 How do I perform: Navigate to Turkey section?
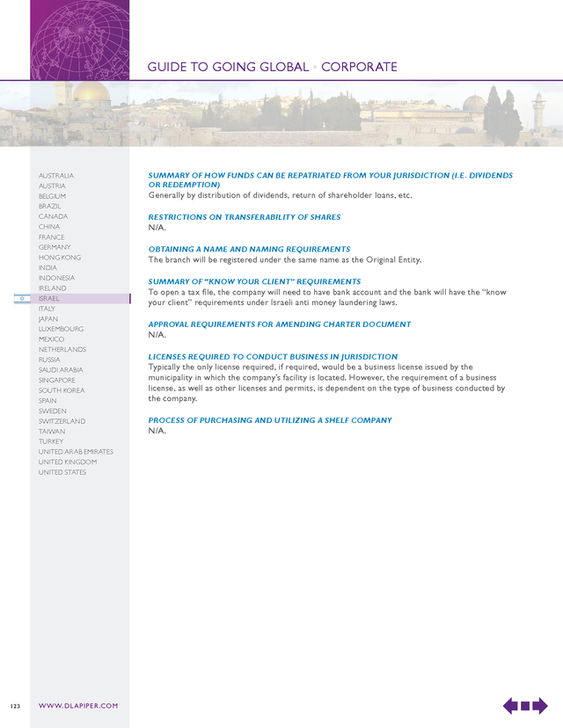point(51,441)
